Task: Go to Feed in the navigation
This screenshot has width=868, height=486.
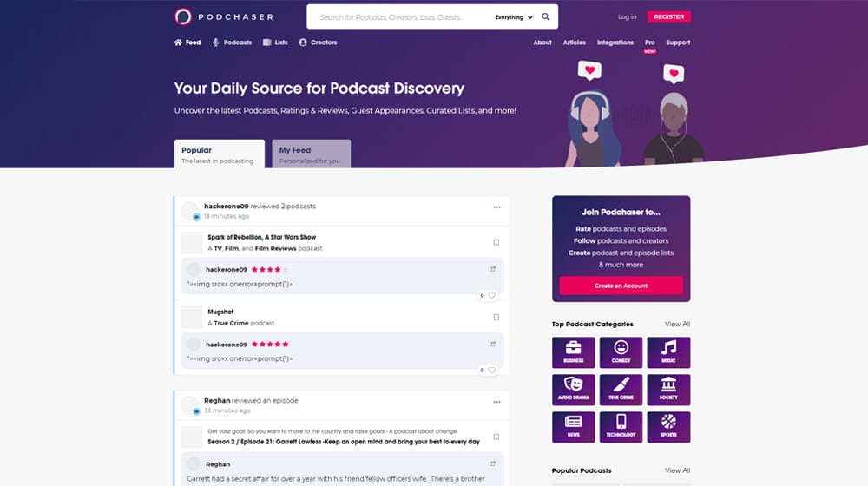Action: point(187,42)
